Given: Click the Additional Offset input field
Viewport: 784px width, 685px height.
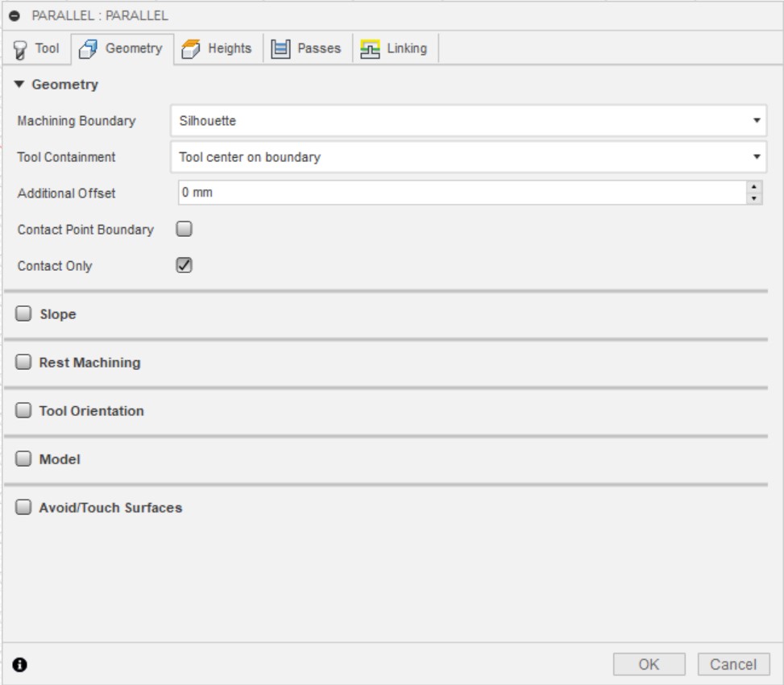Looking at the screenshot, I should click(463, 193).
